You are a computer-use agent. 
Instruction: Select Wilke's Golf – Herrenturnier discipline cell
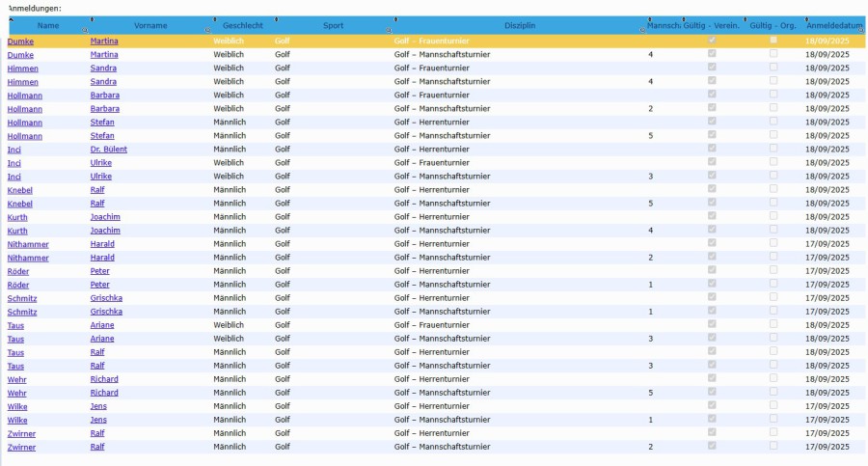pyautogui.click(x=431, y=406)
